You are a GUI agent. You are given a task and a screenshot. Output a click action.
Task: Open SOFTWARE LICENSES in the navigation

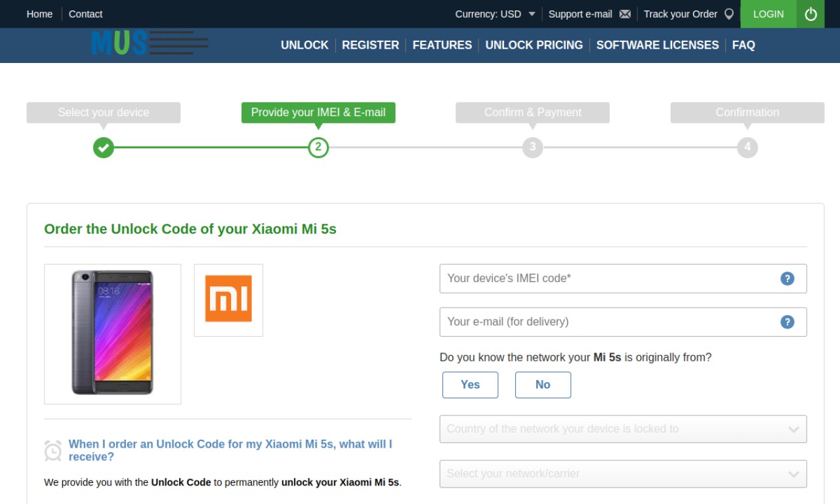coord(658,45)
